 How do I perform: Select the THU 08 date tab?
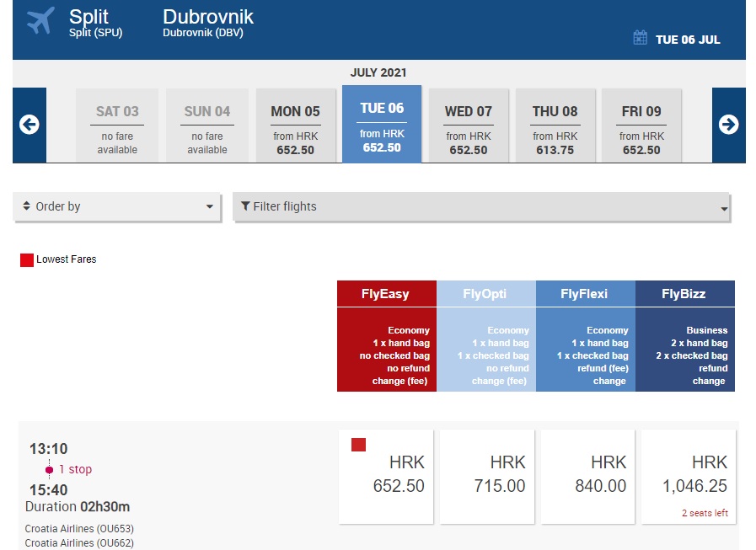tap(555, 125)
